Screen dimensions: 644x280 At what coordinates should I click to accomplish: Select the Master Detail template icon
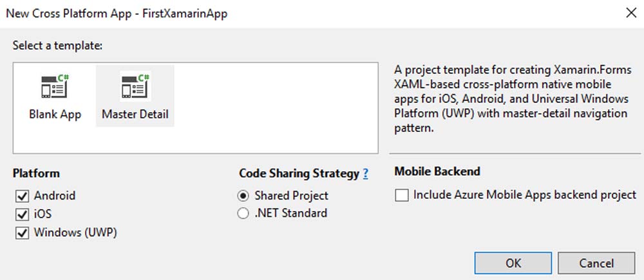[x=135, y=87]
